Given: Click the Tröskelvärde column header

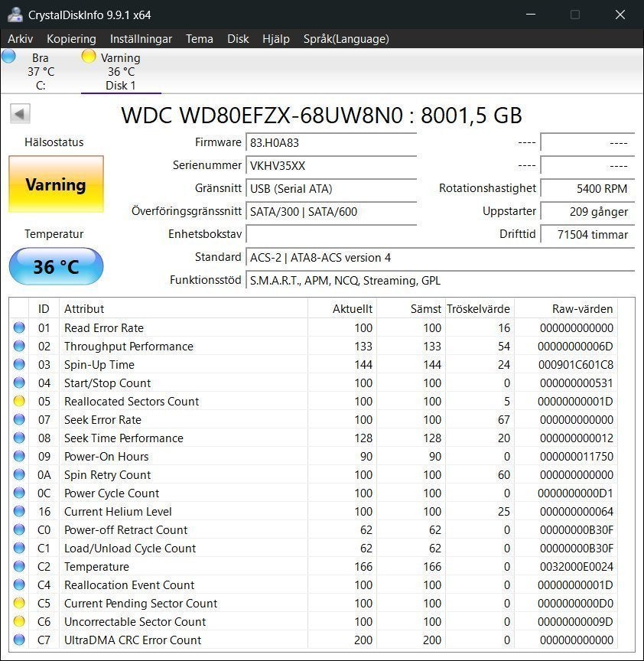Looking at the screenshot, I should (480, 308).
